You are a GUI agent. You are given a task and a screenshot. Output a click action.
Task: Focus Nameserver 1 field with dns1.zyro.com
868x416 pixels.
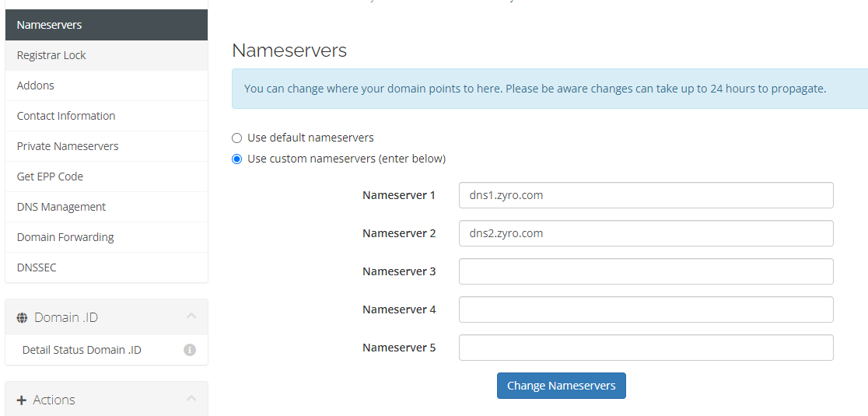tap(646, 195)
